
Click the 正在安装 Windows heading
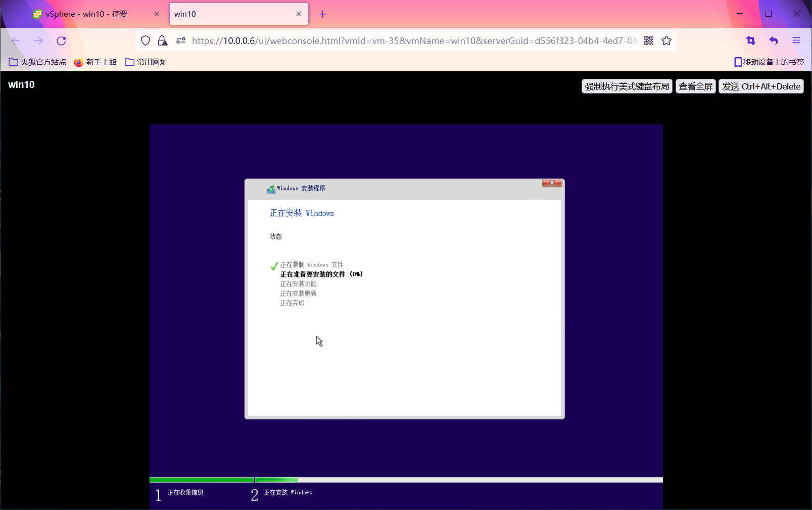pyautogui.click(x=302, y=213)
